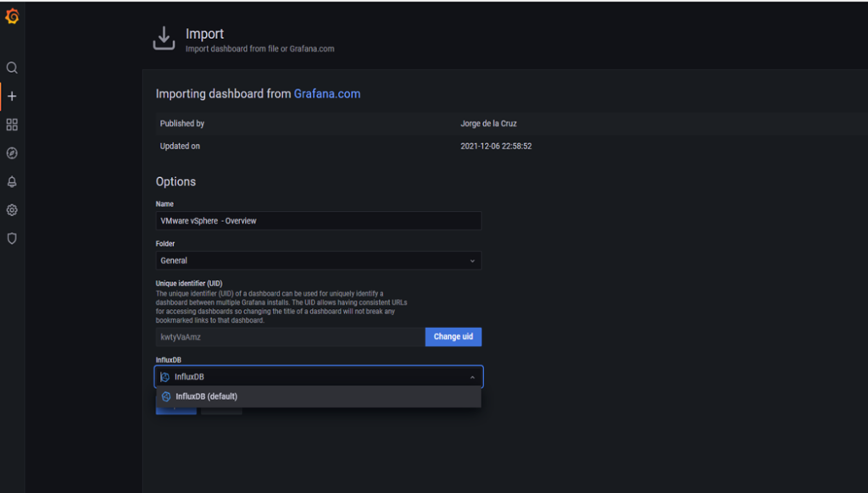
Task: Click the subtitle Import dashboard from file or Grafana.com
Action: coord(259,49)
